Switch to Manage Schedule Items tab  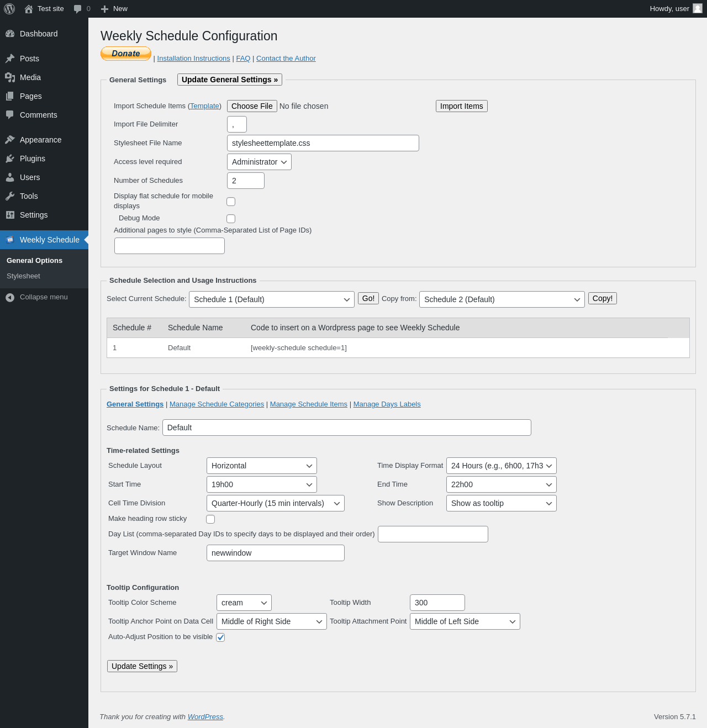(309, 404)
